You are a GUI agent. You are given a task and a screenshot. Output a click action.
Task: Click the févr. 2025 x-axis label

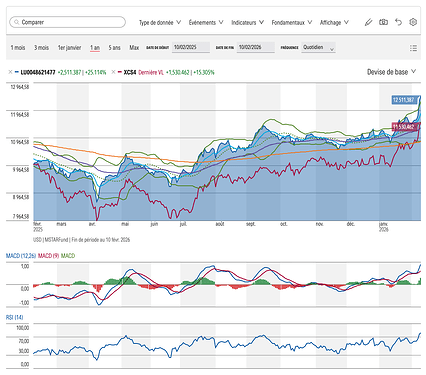tap(38, 227)
